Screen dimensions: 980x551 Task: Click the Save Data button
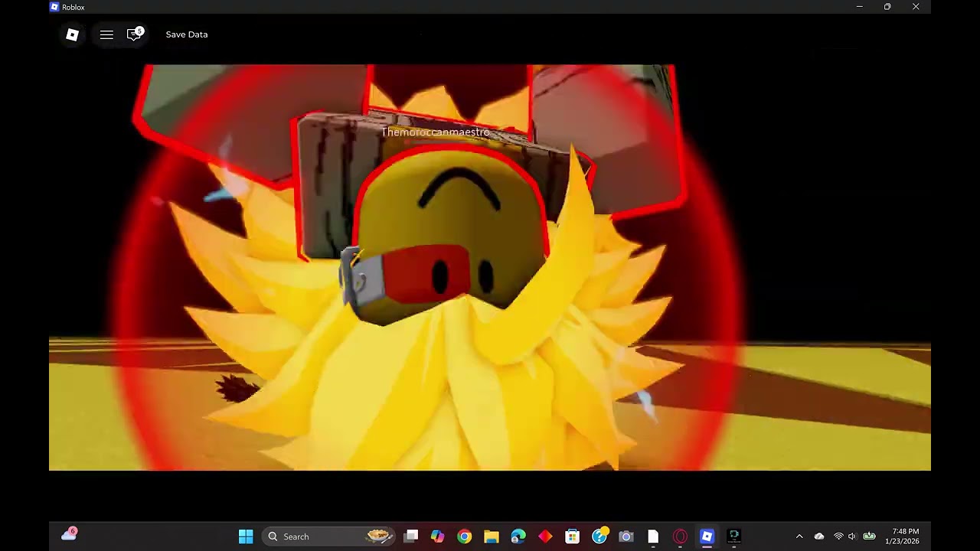(x=186, y=34)
